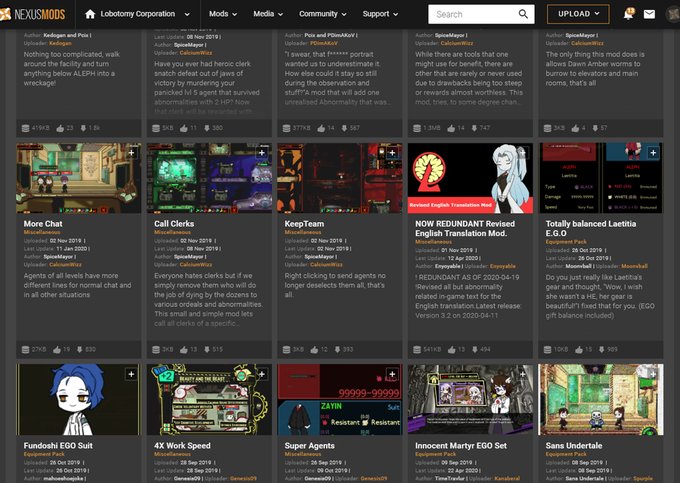Click Equipment Pack category under Totally balanced Laetitia
This screenshot has width=680, height=483.
pyautogui.click(x=566, y=242)
